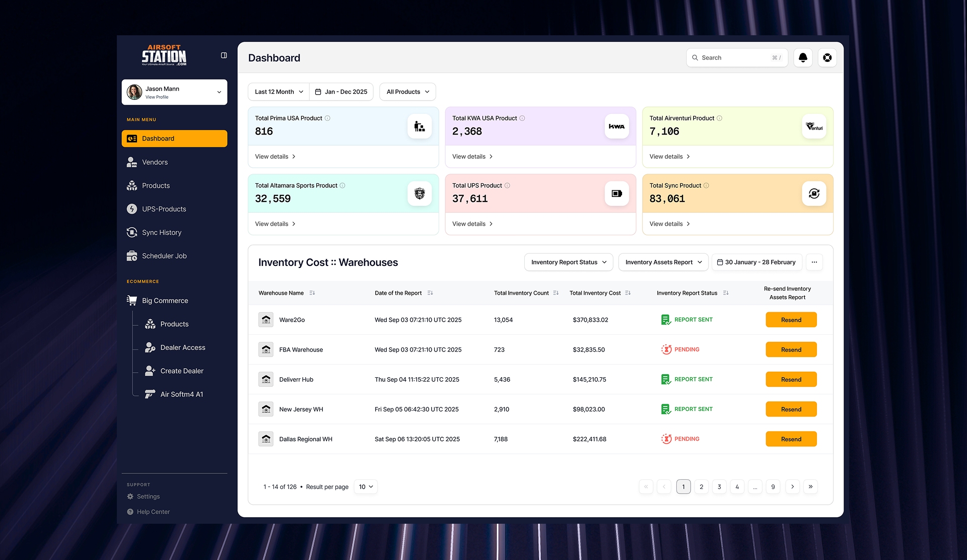
Task: Sort by Total Inventory Cost column
Action: pyautogui.click(x=628, y=293)
